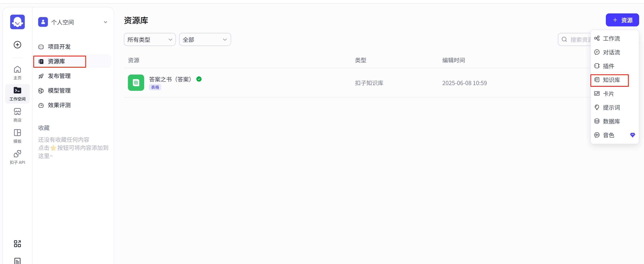Open 项目开发 in the sidebar

pyautogui.click(x=59, y=47)
